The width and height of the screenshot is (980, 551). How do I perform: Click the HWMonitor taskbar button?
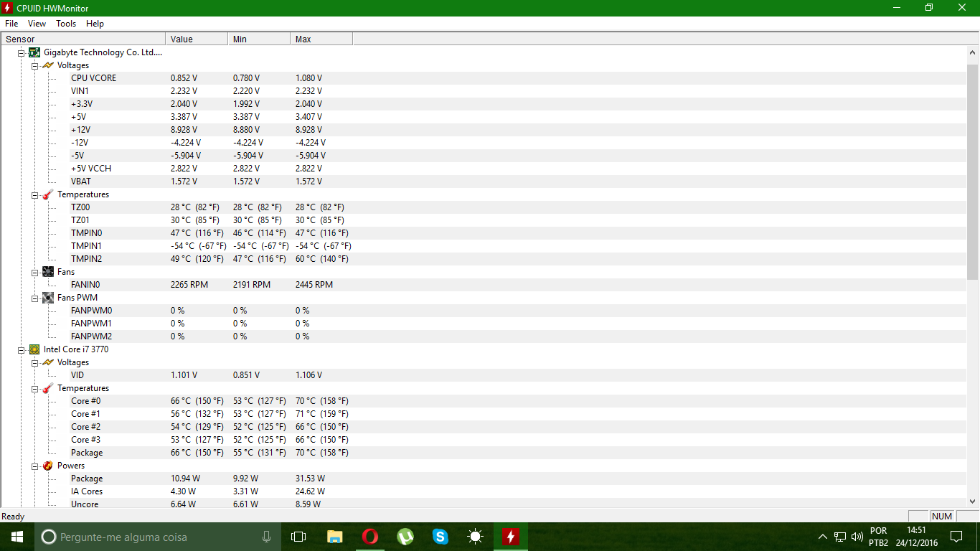(x=510, y=537)
